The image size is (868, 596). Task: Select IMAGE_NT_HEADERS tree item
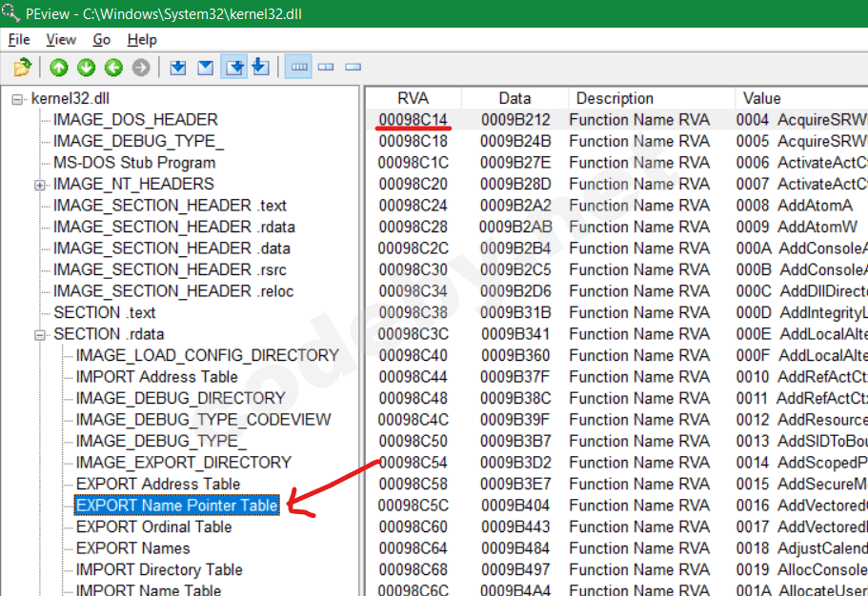134,184
